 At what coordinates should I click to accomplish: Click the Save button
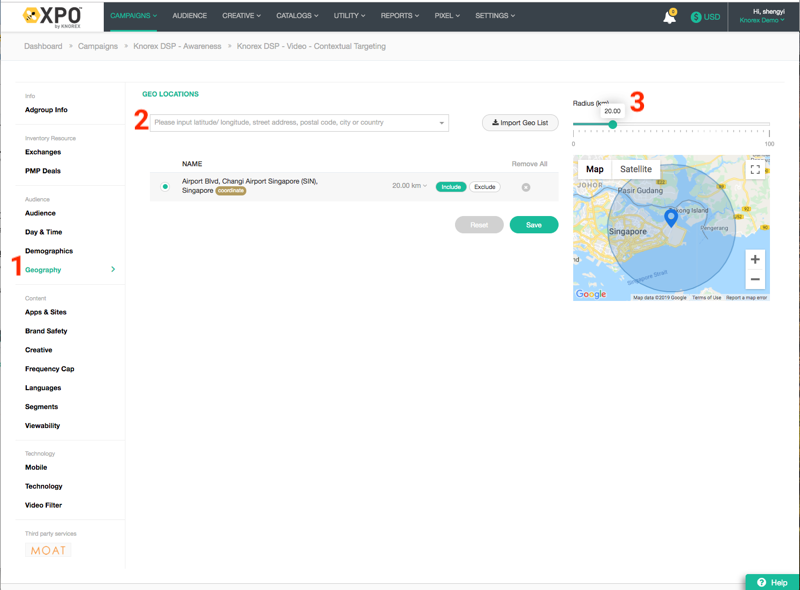point(533,225)
